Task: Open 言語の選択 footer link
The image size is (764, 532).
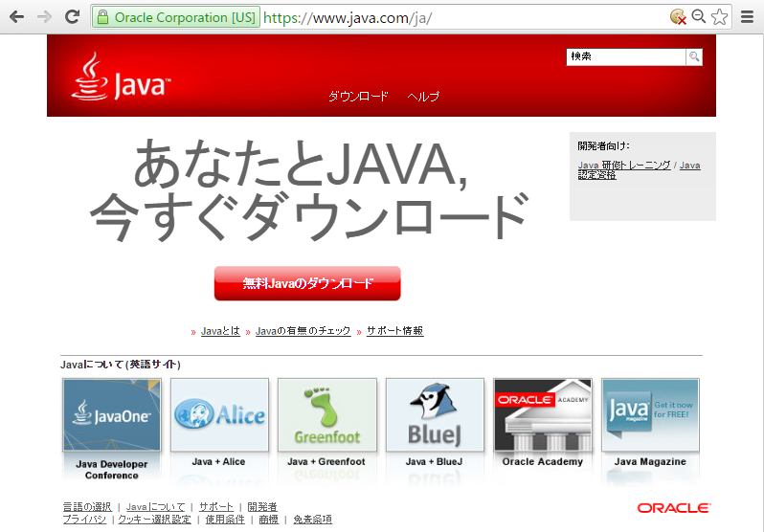Action: point(87,507)
